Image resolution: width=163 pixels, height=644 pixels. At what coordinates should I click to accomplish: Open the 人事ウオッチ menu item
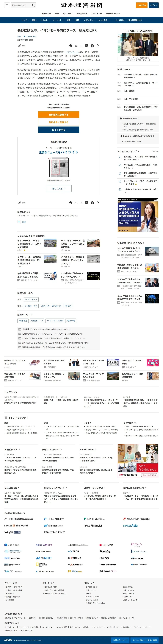click(96, 13)
